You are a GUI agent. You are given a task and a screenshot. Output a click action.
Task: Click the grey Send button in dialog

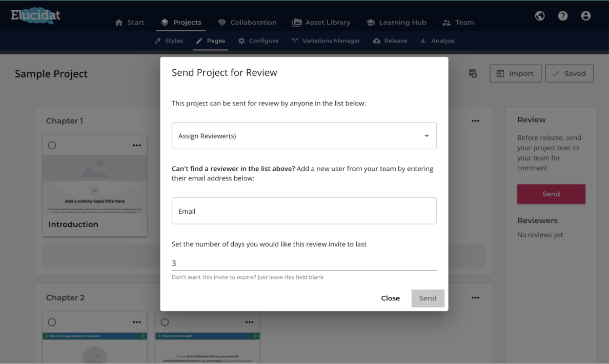[428, 298]
